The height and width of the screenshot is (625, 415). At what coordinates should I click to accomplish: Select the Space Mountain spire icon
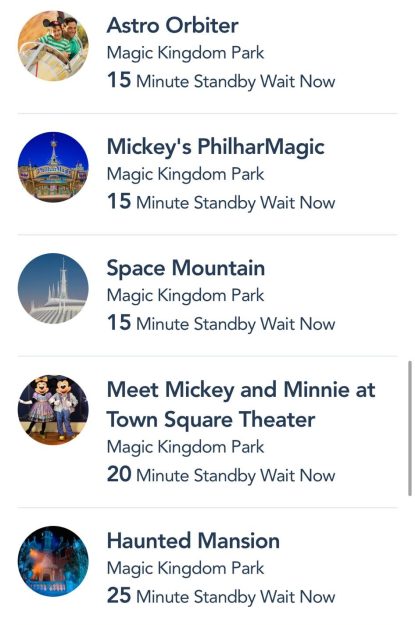(x=53, y=289)
